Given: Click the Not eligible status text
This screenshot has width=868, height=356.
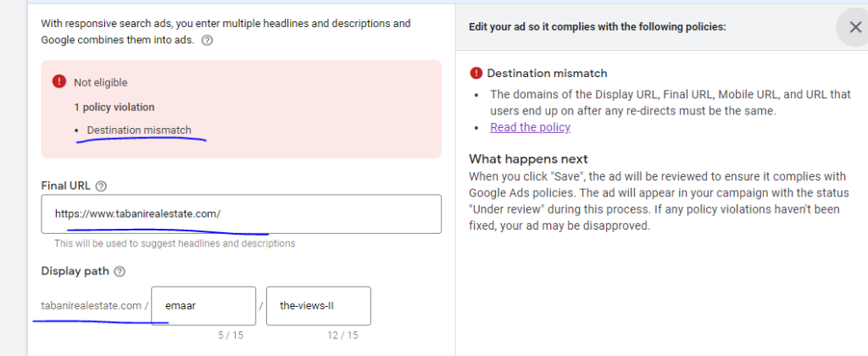Looking at the screenshot, I should (101, 82).
